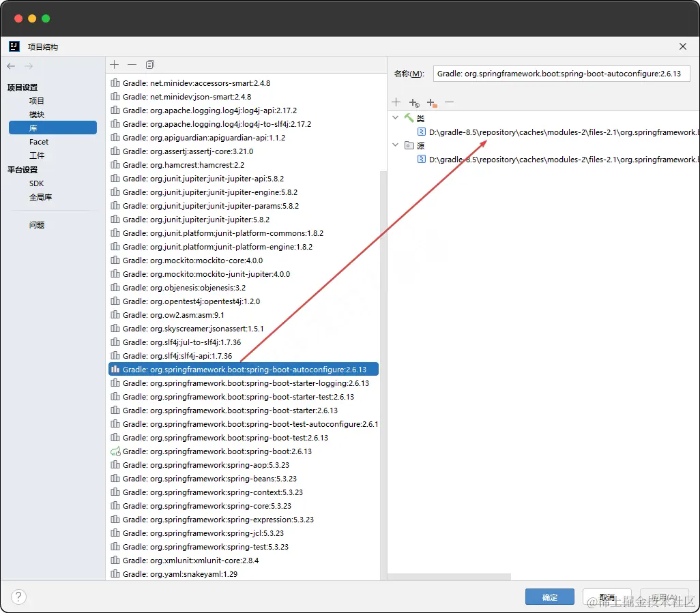Click the 确定 OK button
Screen dimensions: 700x613
549,597
